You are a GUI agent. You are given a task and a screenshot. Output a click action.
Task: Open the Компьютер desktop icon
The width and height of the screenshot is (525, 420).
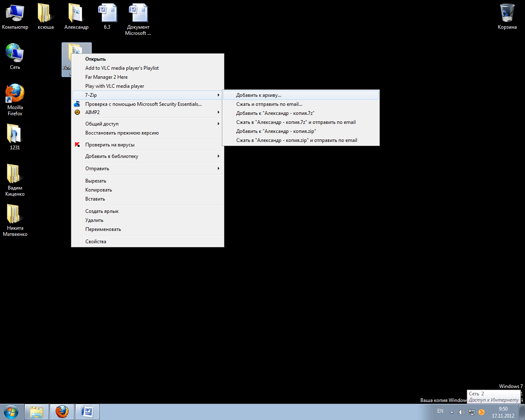(x=15, y=17)
